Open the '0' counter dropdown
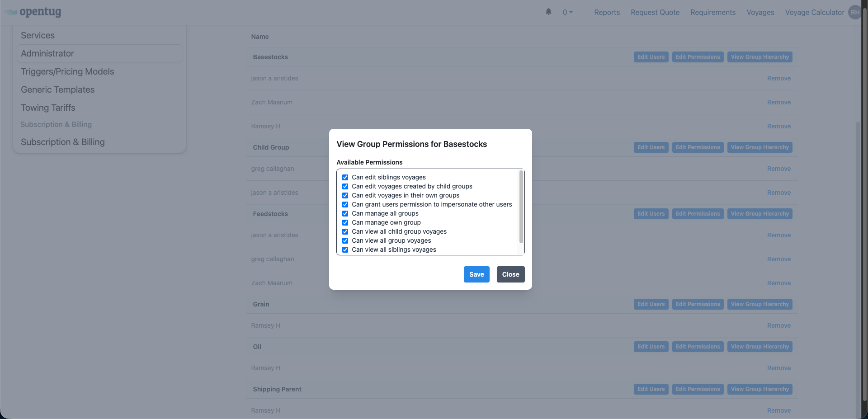Screen dimensions: 868x419 coord(567,12)
